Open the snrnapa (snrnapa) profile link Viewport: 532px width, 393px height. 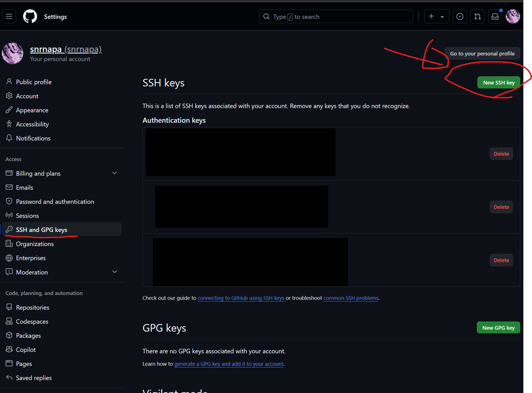66,49
